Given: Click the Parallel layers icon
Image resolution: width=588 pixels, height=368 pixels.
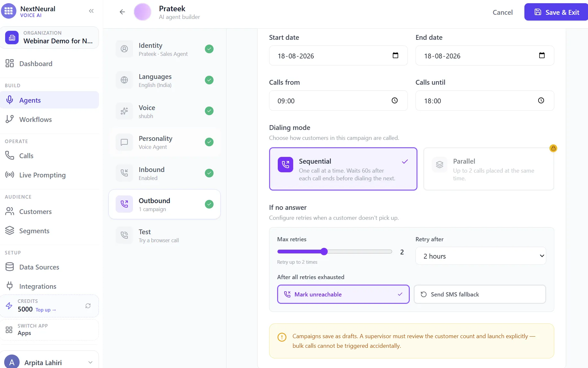Looking at the screenshot, I should tap(440, 165).
